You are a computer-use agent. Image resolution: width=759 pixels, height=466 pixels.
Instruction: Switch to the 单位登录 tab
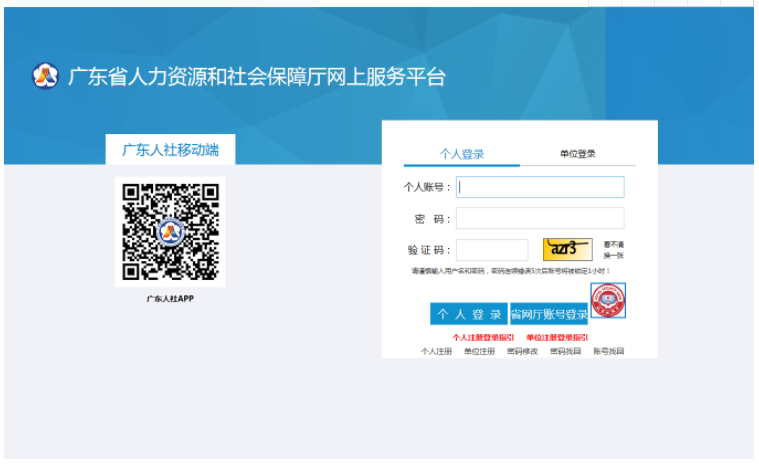coord(577,154)
